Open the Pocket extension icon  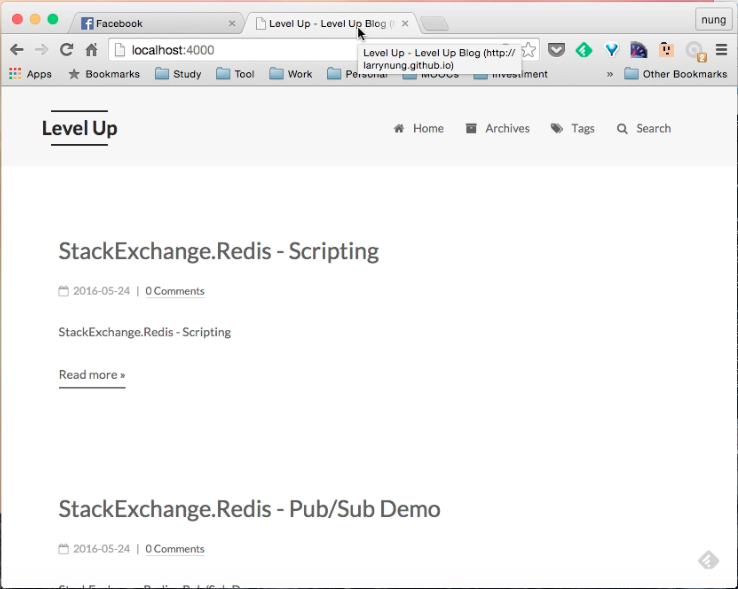[x=556, y=50]
